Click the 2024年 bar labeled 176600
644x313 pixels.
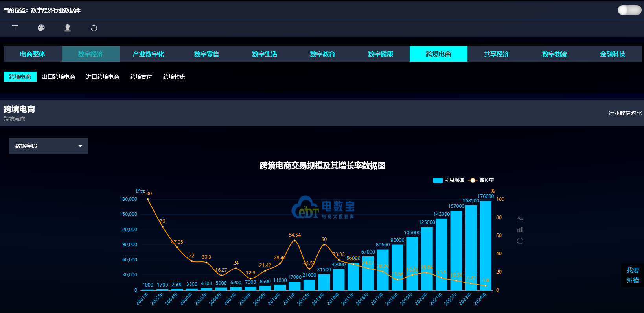pyautogui.click(x=486, y=246)
